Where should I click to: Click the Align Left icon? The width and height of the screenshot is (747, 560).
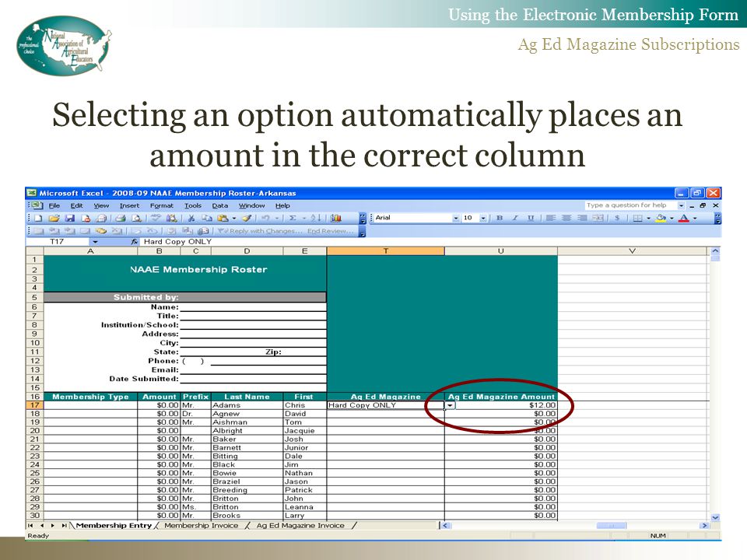pos(551,218)
